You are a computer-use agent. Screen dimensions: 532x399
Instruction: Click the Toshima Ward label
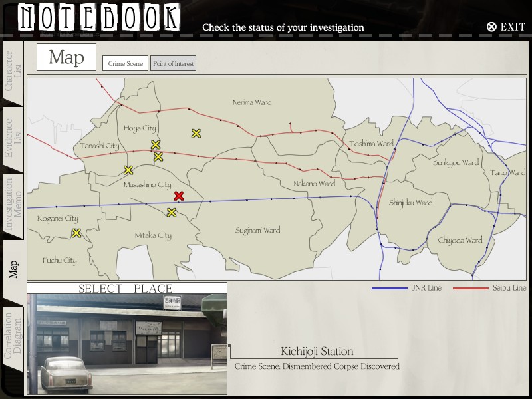coord(371,144)
